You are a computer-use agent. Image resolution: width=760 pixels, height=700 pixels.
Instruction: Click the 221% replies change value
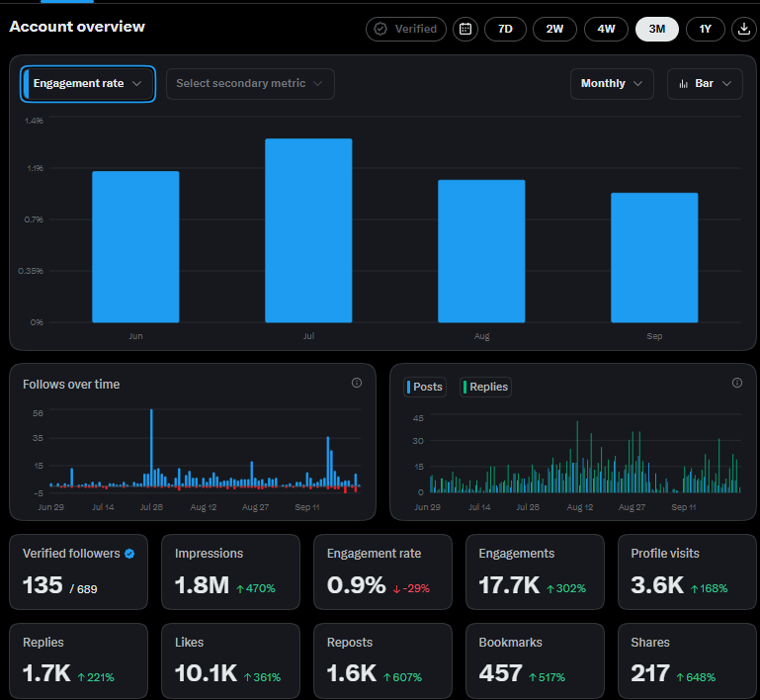point(96,677)
